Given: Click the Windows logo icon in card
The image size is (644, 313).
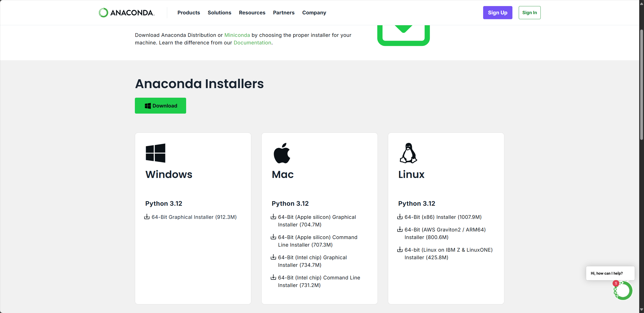Looking at the screenshot, I should tap(156, 153).
